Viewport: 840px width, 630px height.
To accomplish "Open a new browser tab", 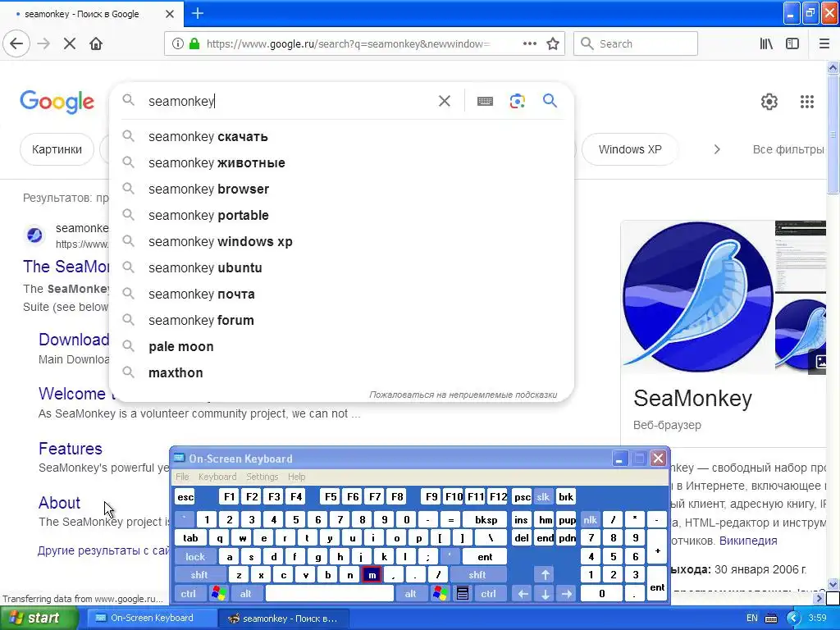I will click(x=197, y=13).
